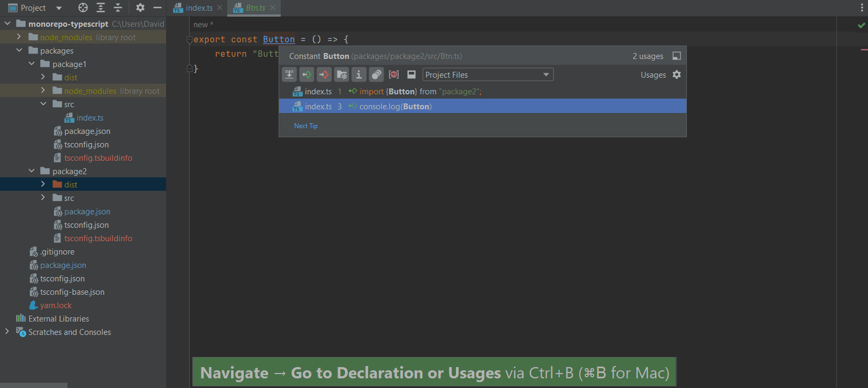868x388 pixels.
Task: Open the Project Files scope dropdown
Action: pos(488,75)
